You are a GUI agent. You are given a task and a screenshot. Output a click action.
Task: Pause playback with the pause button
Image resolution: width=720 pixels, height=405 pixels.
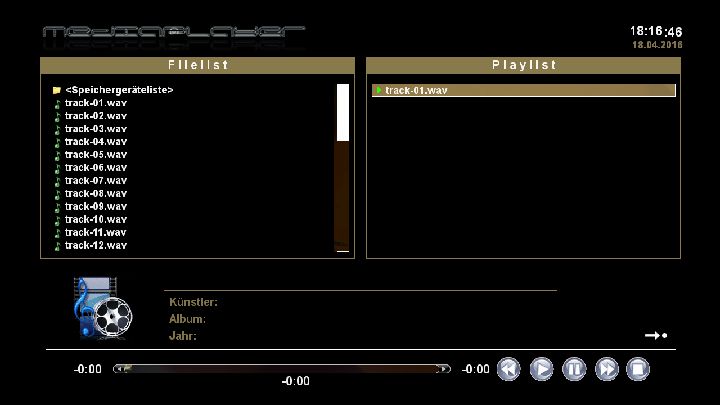pyautogui.click(x=574, y=369)
